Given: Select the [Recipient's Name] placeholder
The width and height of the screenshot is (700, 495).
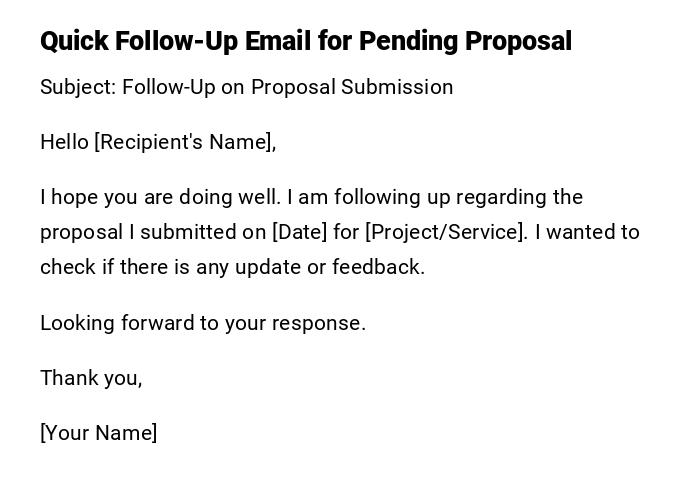Looking at the screenshot, I should click(x=185, y=142).
